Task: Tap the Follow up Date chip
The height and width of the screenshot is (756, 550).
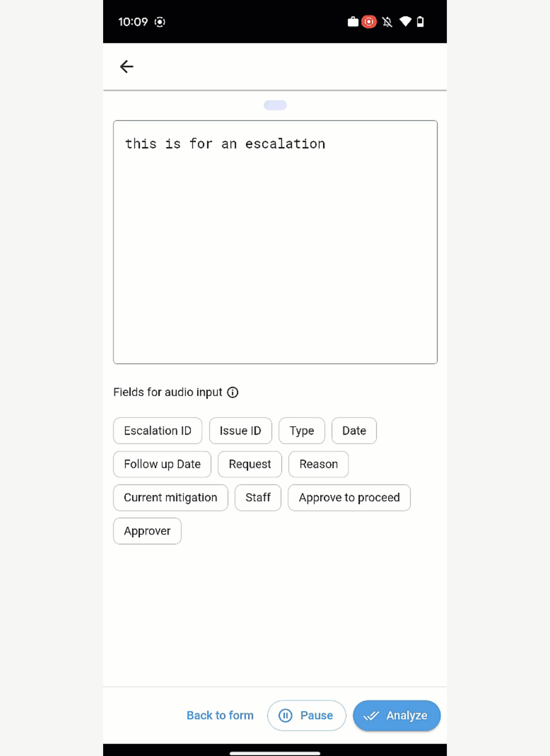Action: [161, 464]
